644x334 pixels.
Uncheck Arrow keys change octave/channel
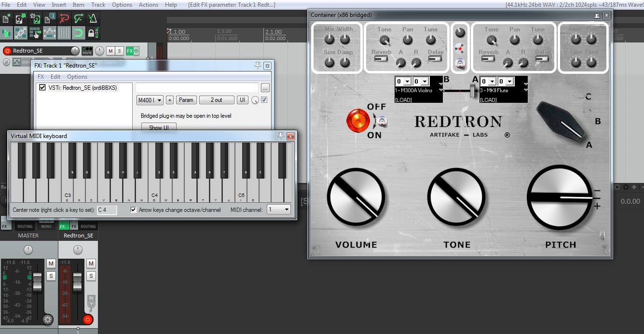pyautogui.click(x=134, y=210)
